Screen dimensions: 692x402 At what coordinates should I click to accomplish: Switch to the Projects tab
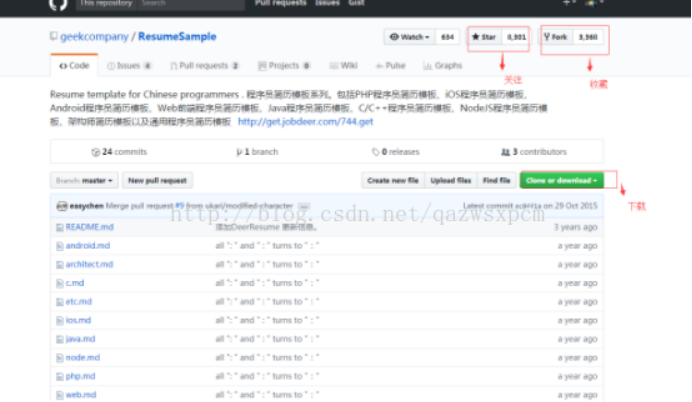tap(284, 66)
